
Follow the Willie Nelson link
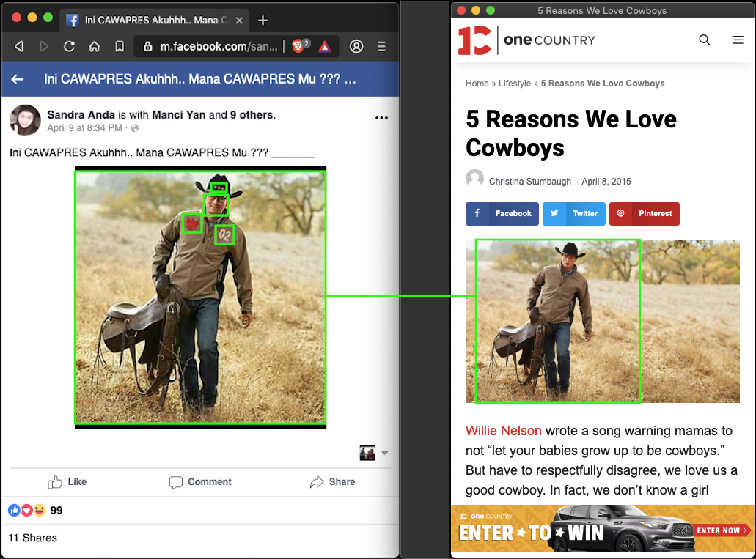[504, 430]
